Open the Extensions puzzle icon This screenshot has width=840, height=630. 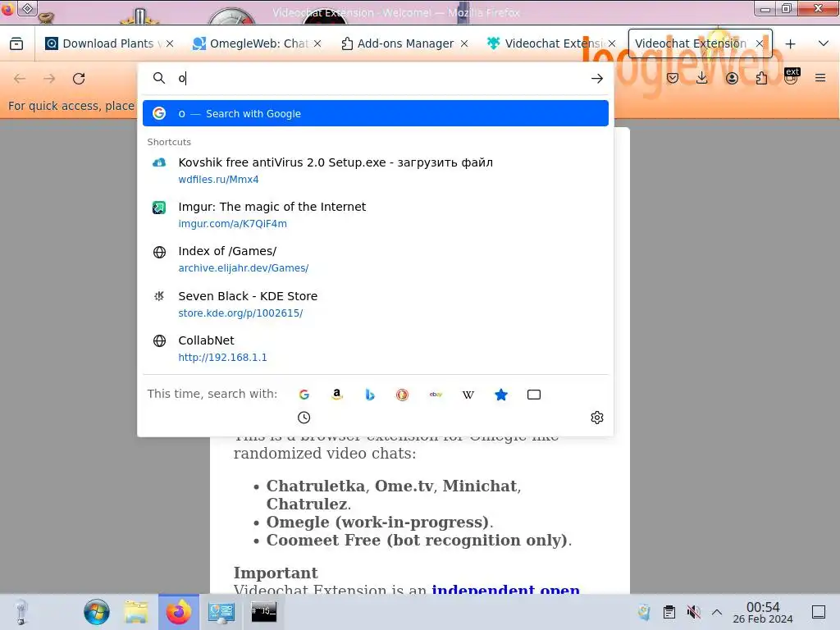761,78
